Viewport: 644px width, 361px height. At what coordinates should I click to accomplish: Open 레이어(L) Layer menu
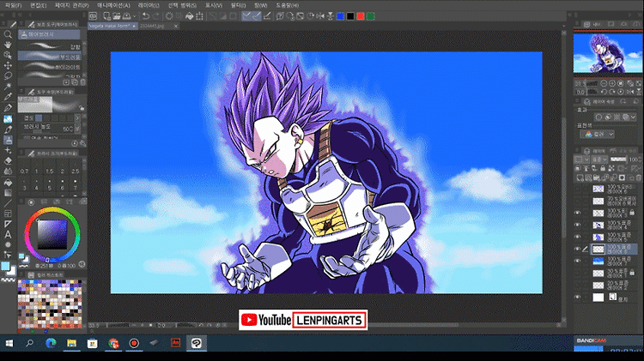[x=149, y=5]
